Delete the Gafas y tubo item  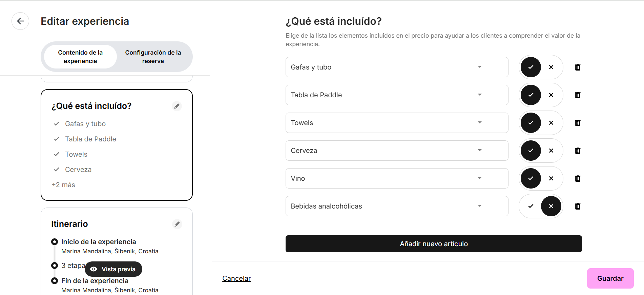pos(578,67)
